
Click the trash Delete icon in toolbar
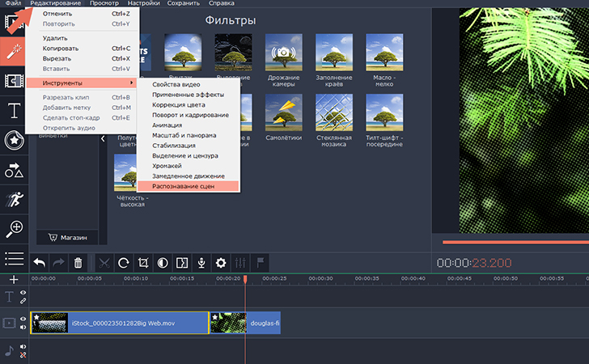pos(78,262)
